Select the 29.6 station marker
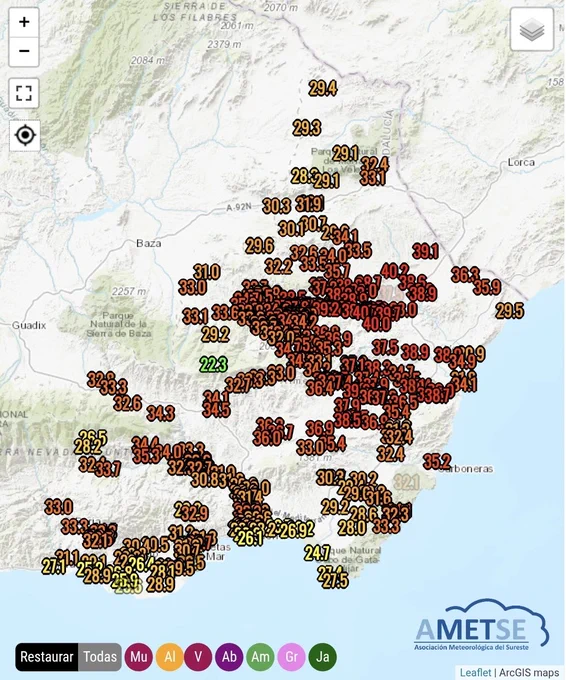The width and height of the screenshot is (566, 680). pos(259,246)
